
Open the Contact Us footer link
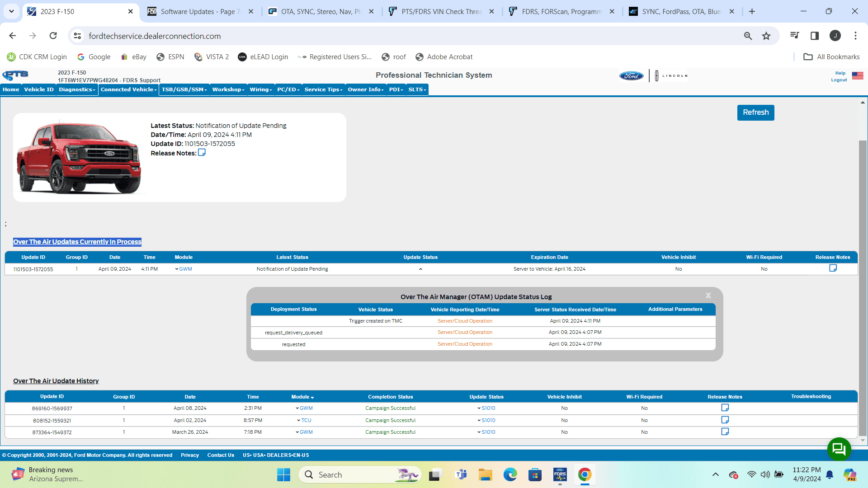click(x=221, y=455)
